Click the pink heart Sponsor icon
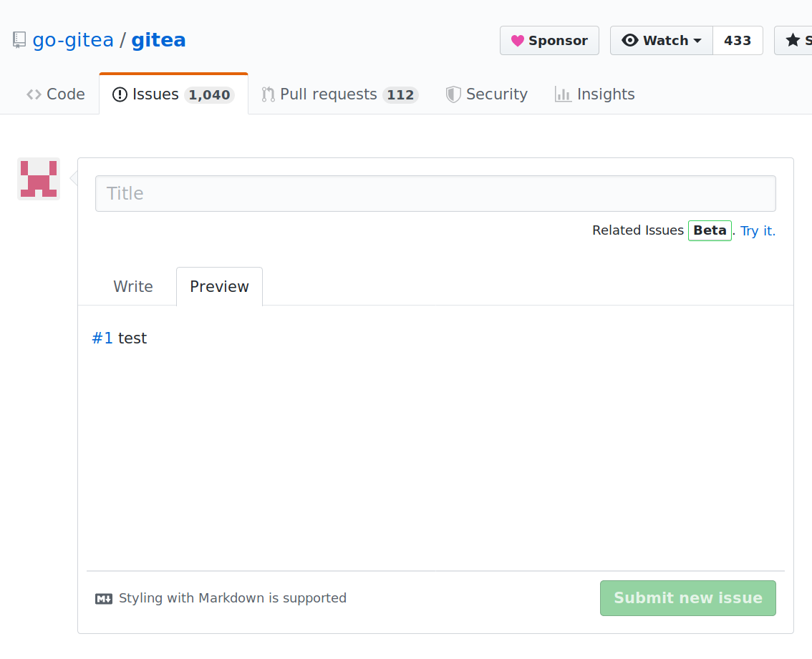 (517, 41)
